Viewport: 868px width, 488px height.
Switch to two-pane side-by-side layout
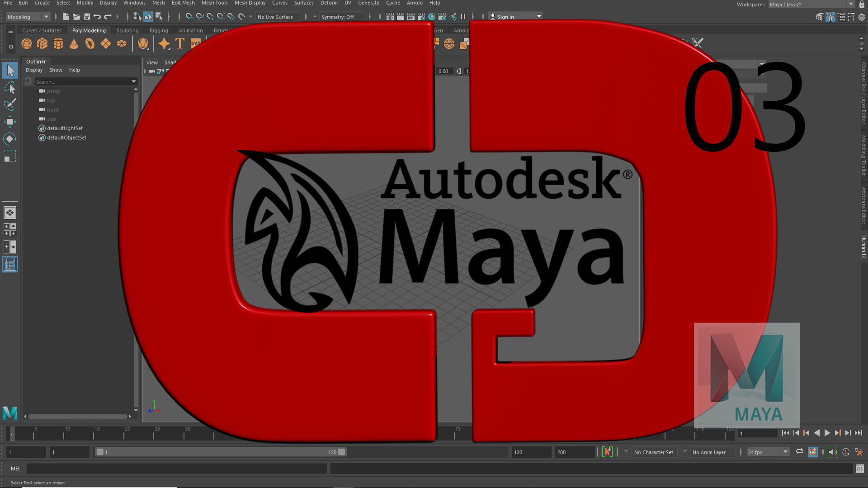pyautogui.click(x=10, y=247)
